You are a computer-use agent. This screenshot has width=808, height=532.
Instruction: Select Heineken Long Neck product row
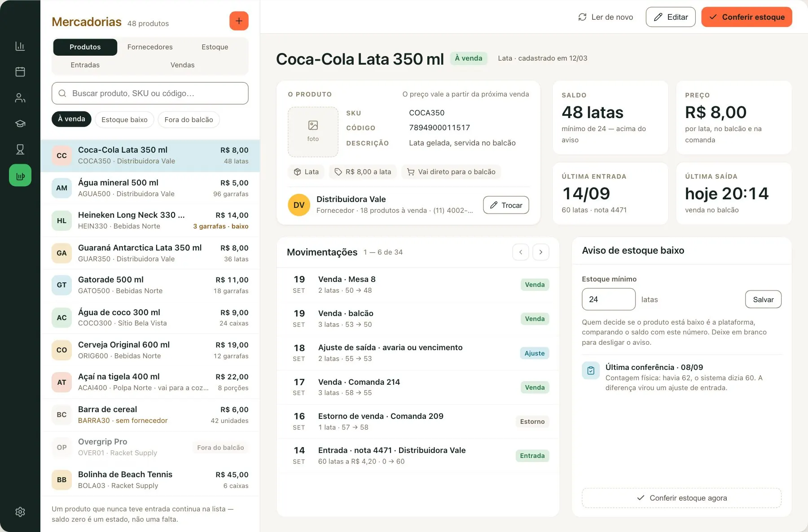(x=150, y=220)
